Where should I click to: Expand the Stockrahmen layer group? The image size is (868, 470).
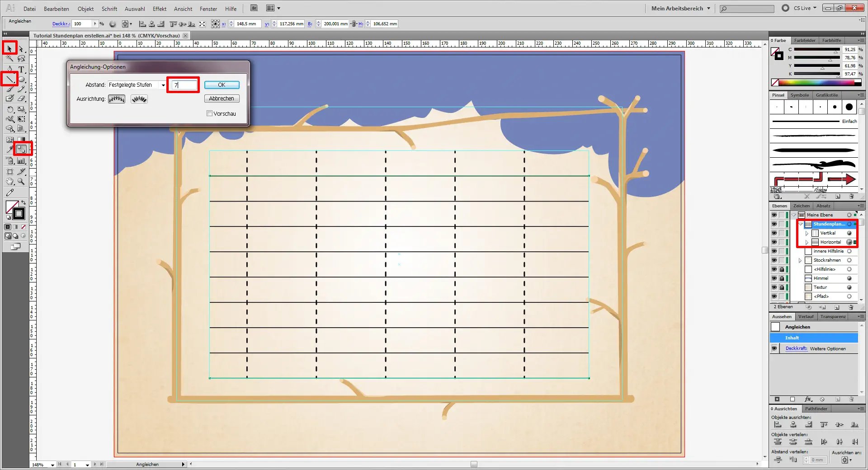[800, 260]
